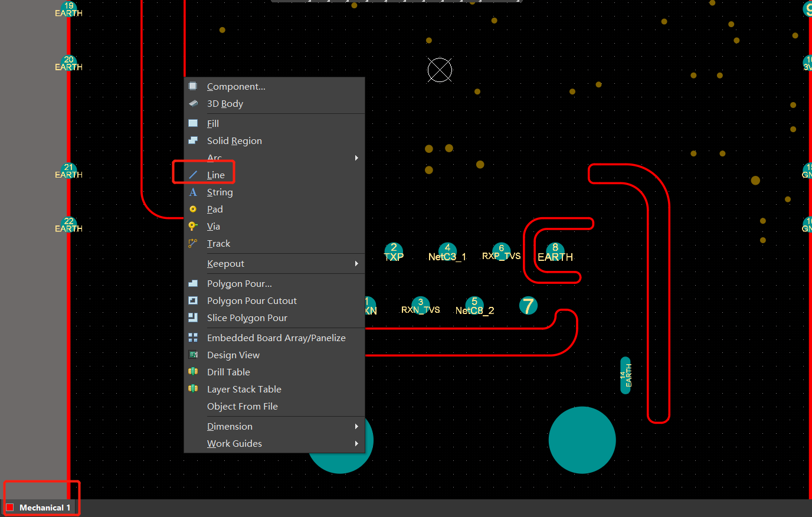
Task: Select Object From File entry
Action: (x=274, y=406)
